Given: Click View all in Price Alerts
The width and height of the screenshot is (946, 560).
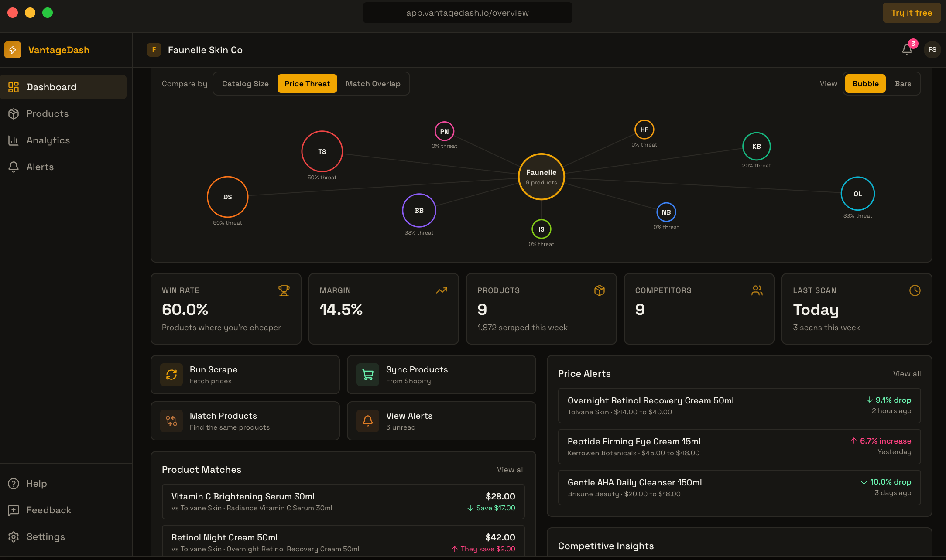Looking at the screenshot, I should click(907, 374).
